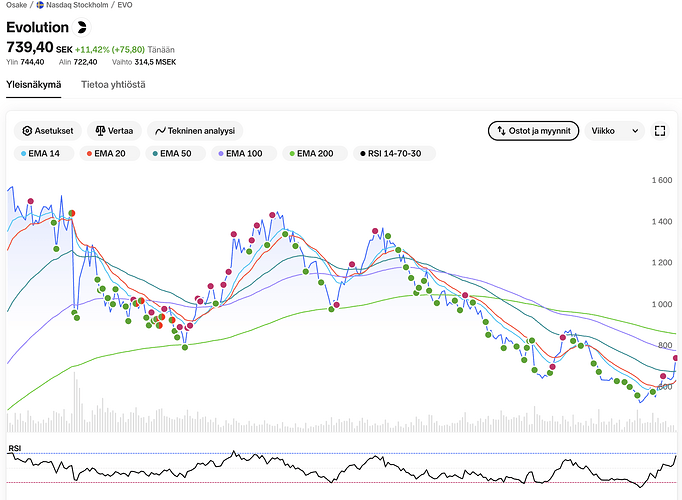This screenshot has width=682, height=500.
Task: Click the RSI panel label
Action: (x=14, y=448)
